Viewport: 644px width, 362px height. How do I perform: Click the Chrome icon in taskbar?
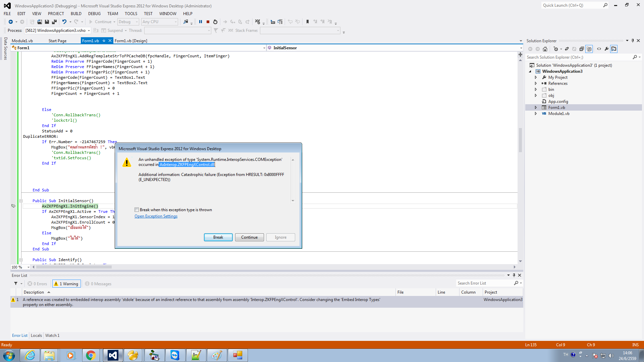91,355
